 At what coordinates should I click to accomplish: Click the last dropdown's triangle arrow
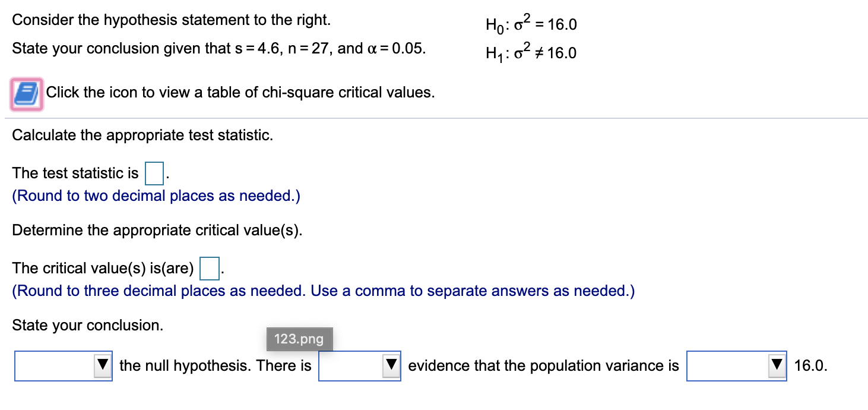(778, 366)
